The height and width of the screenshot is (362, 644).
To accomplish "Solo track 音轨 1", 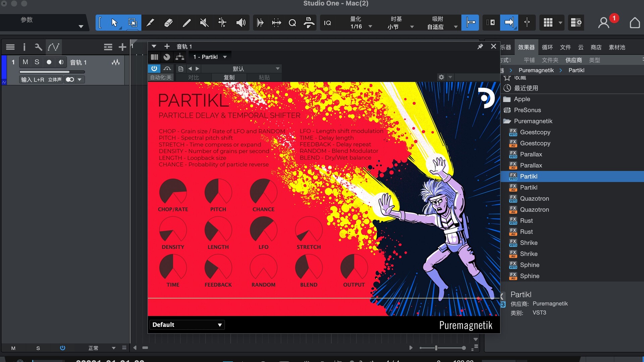I will click(x=37, y=62).
